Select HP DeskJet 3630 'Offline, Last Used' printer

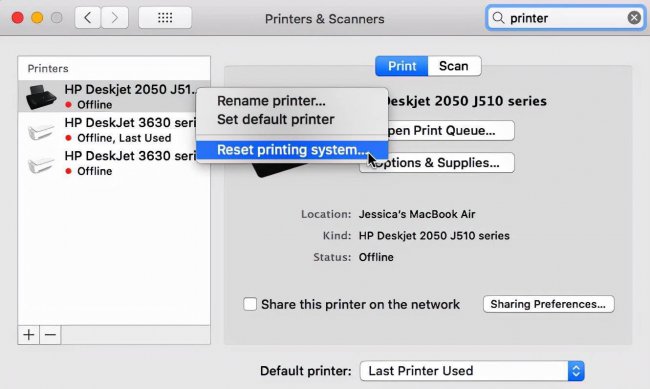114,129
